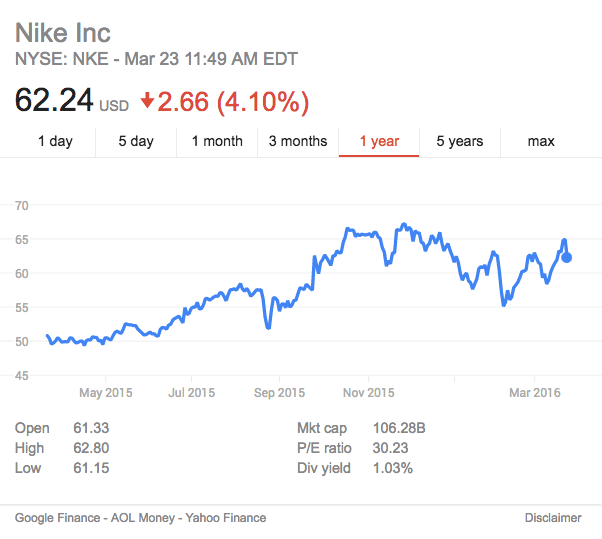Switch to 5 day range
This screenshot has width=602, height=539.
click(136, 141)
